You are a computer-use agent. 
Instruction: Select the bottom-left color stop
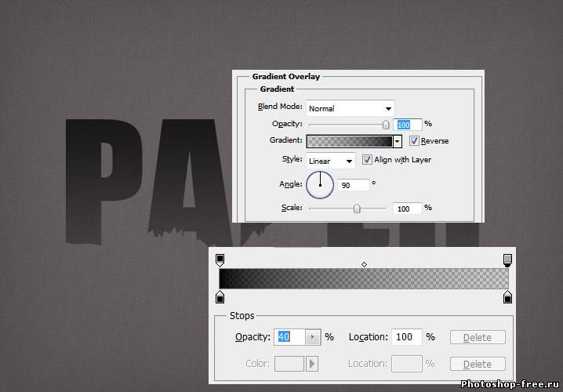coord(220,296)
